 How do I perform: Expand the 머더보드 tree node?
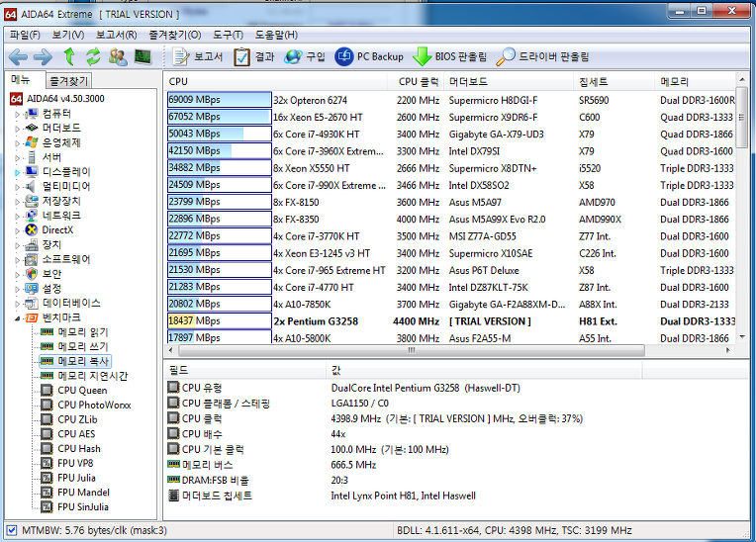(x=18, y=130)
